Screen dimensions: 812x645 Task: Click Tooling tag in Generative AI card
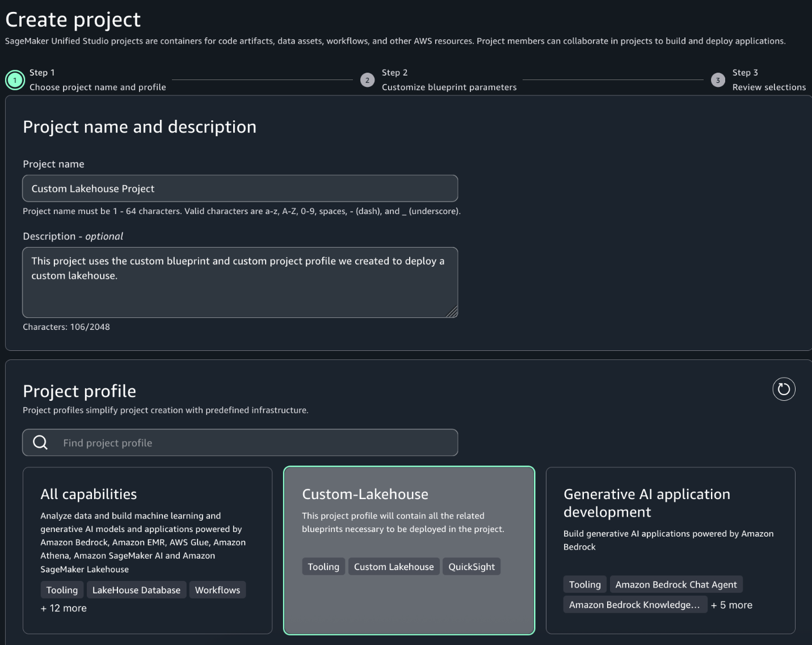click(x=585, y=584)
